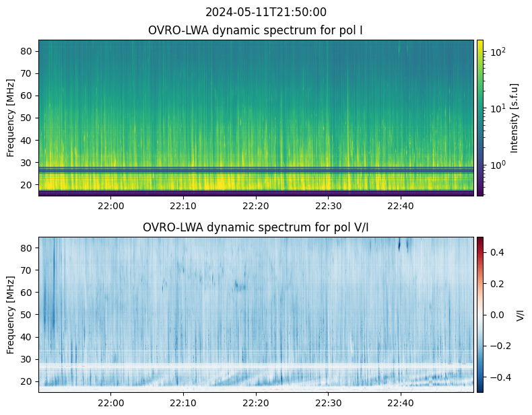Click the dark band below 20 MHz in pol I

coord(256,194)
